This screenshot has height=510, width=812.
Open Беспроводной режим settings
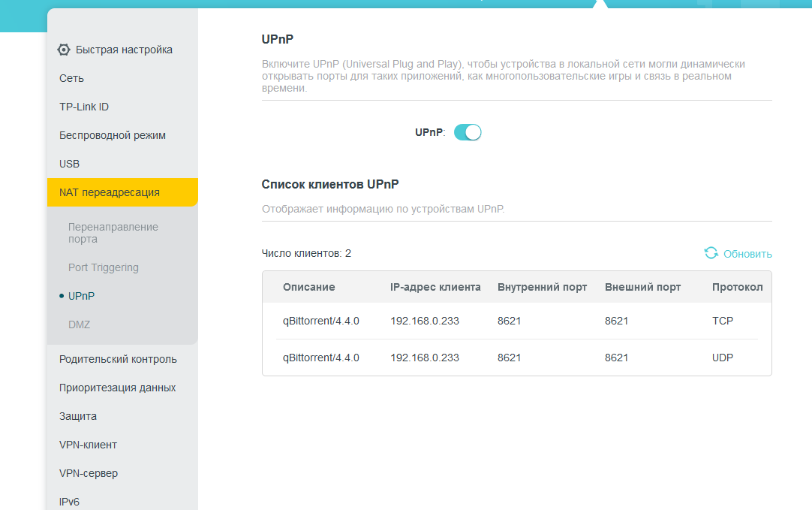point(113,135)
